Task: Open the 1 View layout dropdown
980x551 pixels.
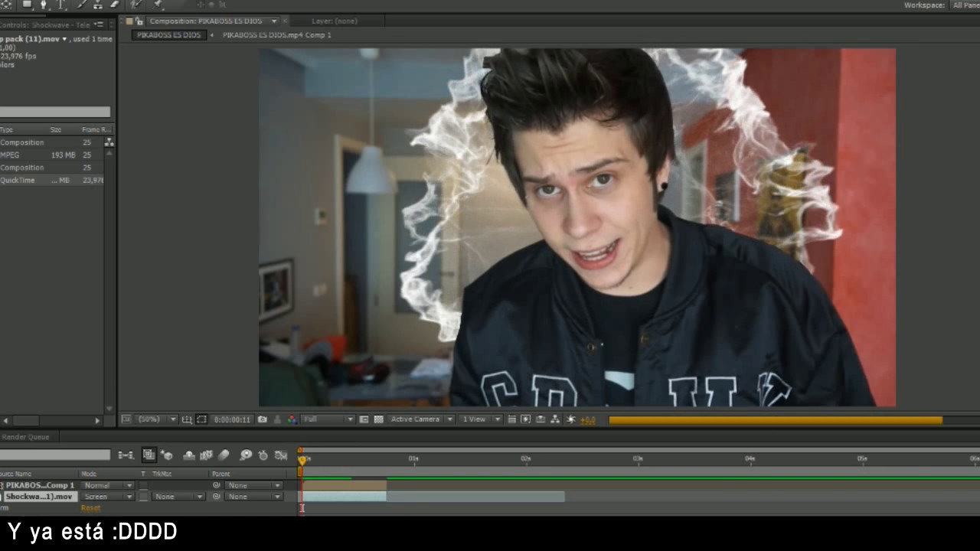Action: tap(481, 419)
